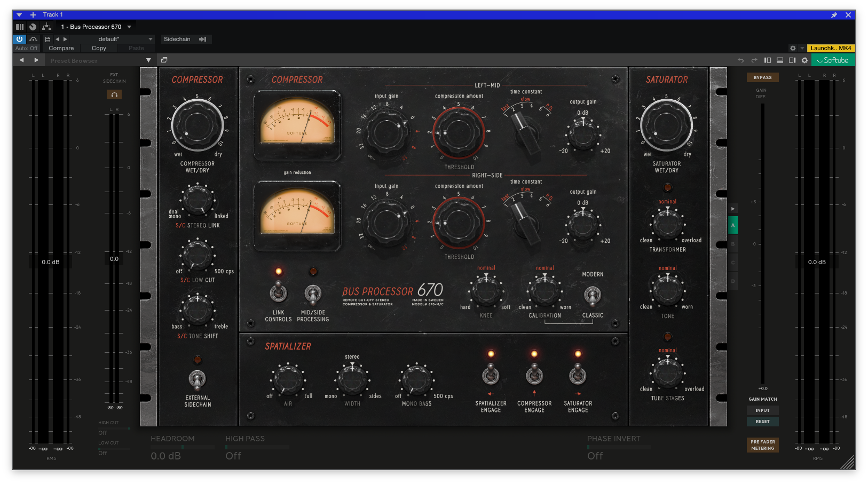Flip the External Sidechain toggle switch
Screen dimensions: 868x484
pyautogui.click(x=198, y=379)
